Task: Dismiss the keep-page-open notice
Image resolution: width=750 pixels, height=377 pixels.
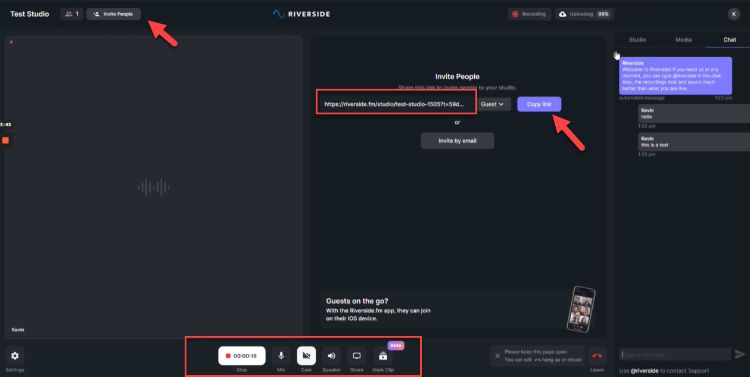Action: [x=497, y=355]
